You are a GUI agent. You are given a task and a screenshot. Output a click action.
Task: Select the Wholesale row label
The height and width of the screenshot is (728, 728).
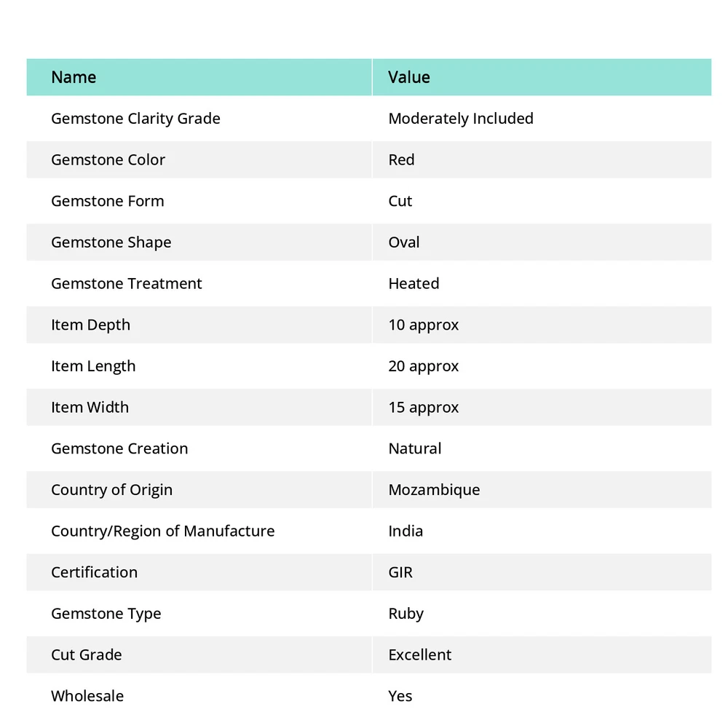coord(87,696)
